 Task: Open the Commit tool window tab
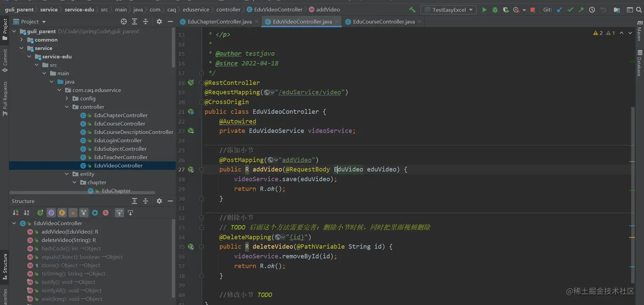click(x=5, y=60)
